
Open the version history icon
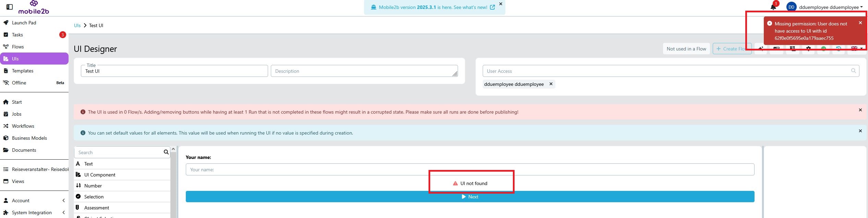point(839,49)
